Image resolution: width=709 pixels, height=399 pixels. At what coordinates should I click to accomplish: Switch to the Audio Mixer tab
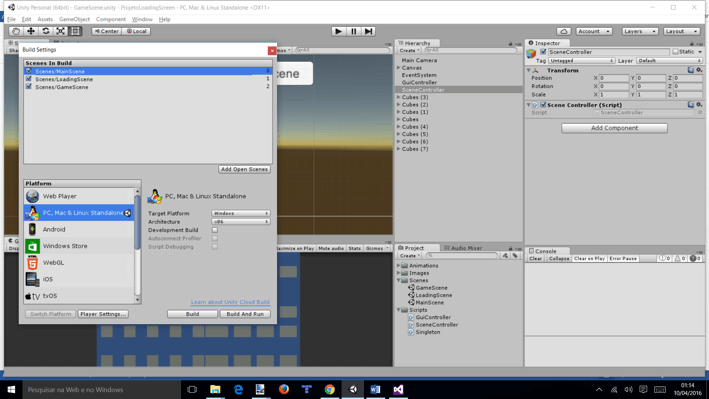(x=463, y=248)
